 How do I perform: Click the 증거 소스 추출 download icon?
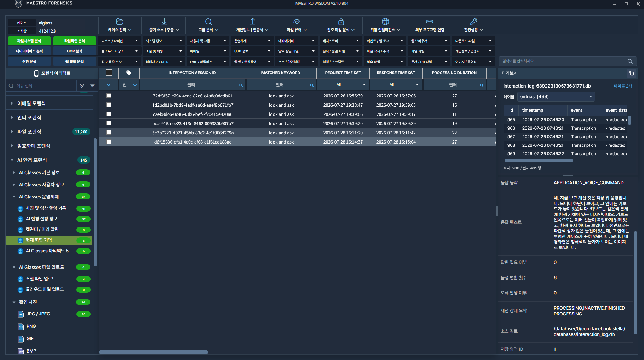[x=164, y=22]
